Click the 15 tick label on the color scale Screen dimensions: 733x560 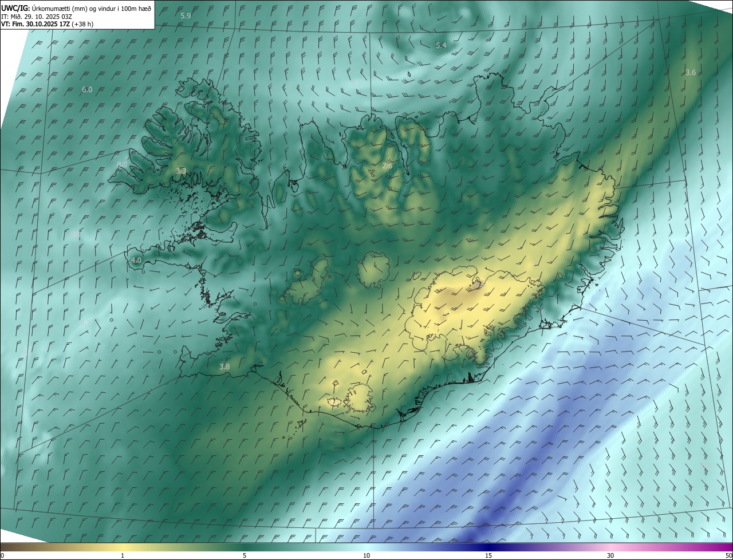coord(488,556)
